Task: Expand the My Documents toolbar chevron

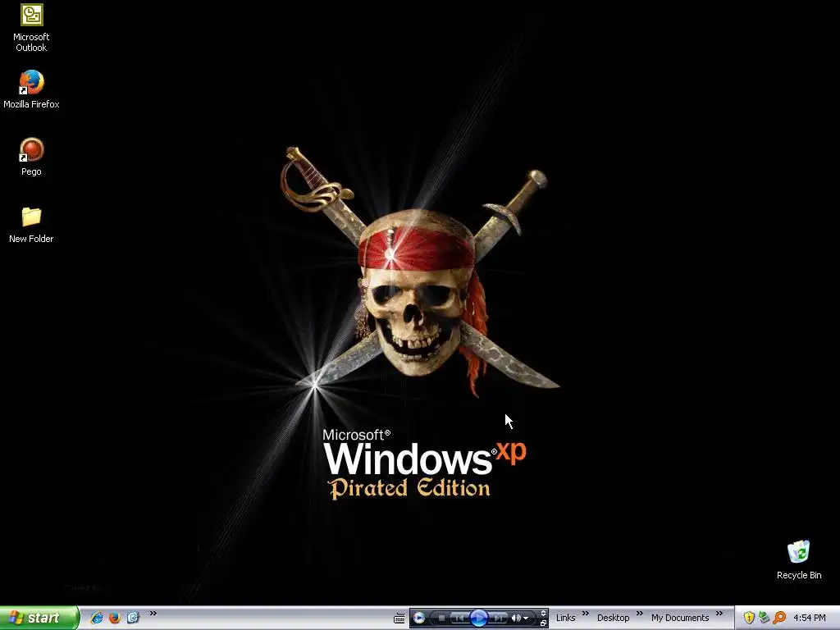Action: coord(719,614)
